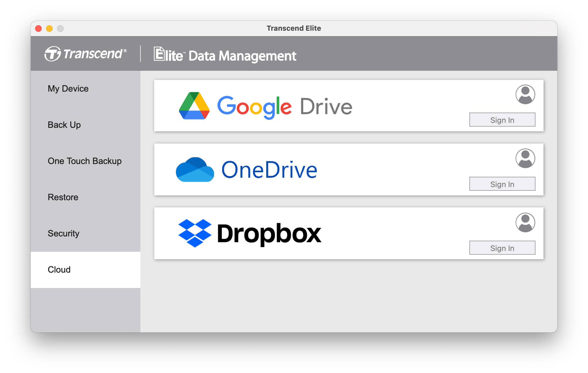Go to the Restore section
Image resolution: width=588 pixels, height=373 pixels.
[86, 197]
